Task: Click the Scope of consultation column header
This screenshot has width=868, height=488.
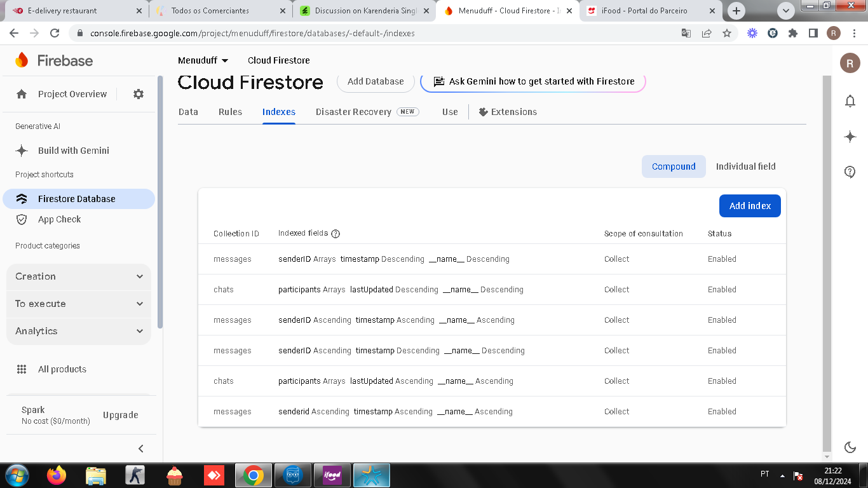Action: coord(643,234)
